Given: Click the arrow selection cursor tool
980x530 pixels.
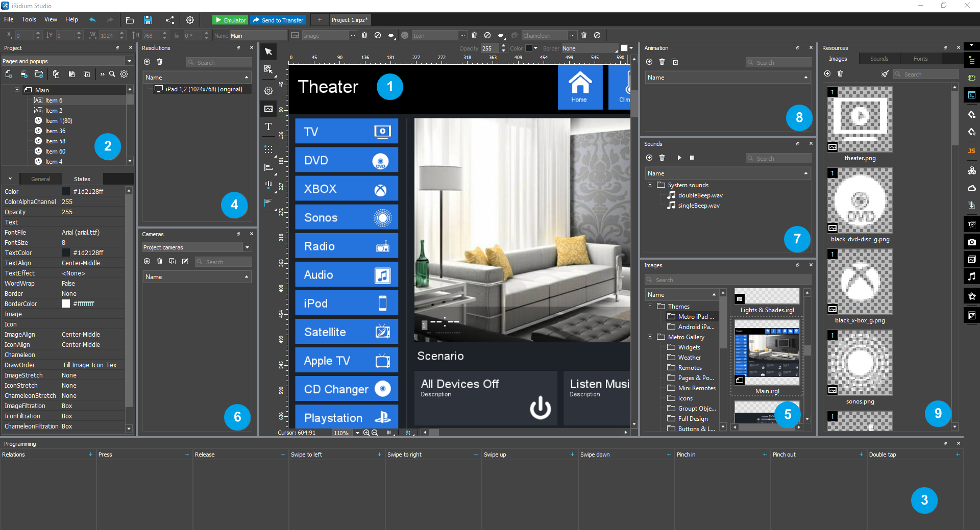Looking at the screenshot, I should (268, 52).
